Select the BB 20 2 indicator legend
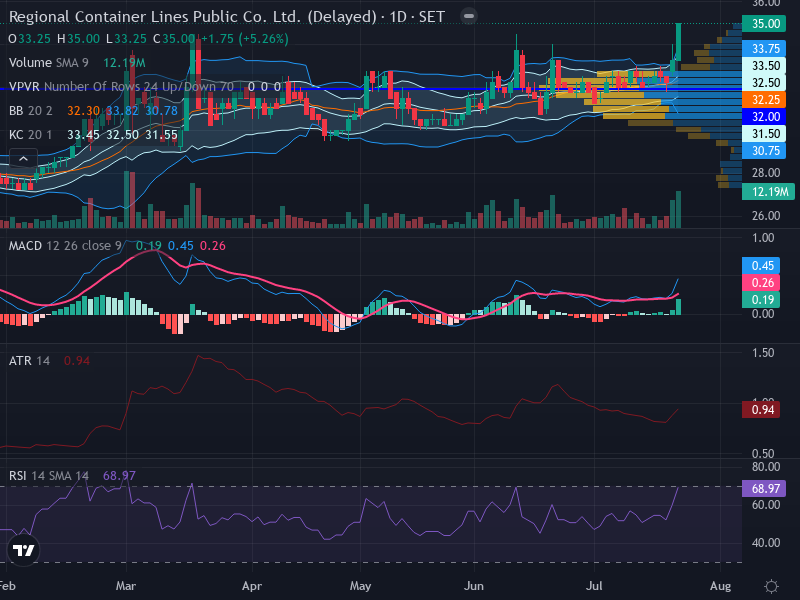Viewport: 800px width, 600px height. click(31, 111)
